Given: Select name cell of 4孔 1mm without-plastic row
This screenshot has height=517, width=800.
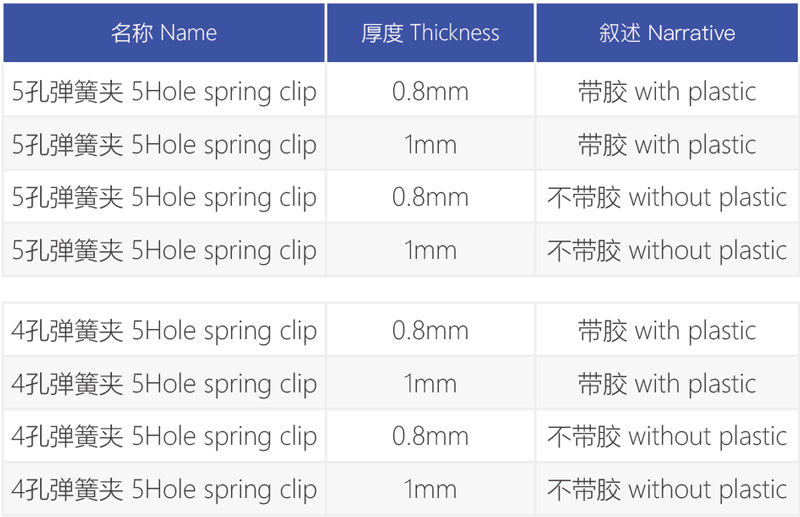Looking at the screenshot, I should (164, 489).
